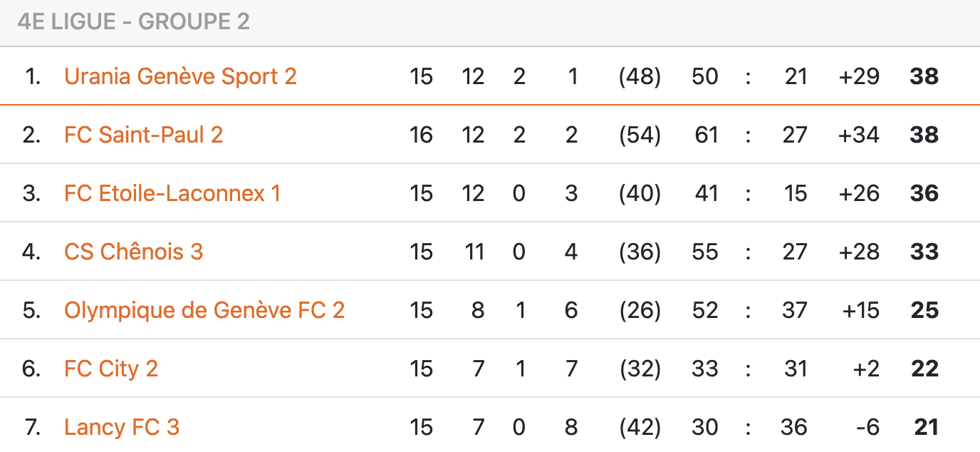Select Lancy FC 3's 21 points total
Image resolution: width=980 pixels, height=452 pixels.
[926, 427]
